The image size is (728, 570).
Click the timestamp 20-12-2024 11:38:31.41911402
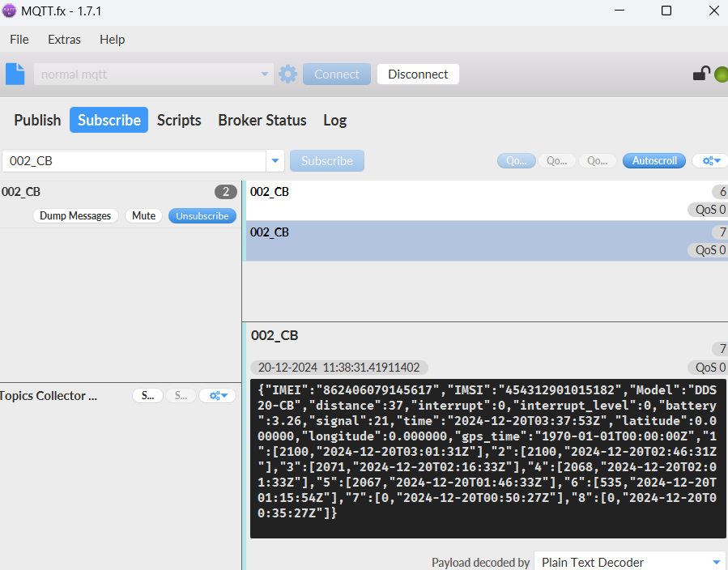point(339,368)
